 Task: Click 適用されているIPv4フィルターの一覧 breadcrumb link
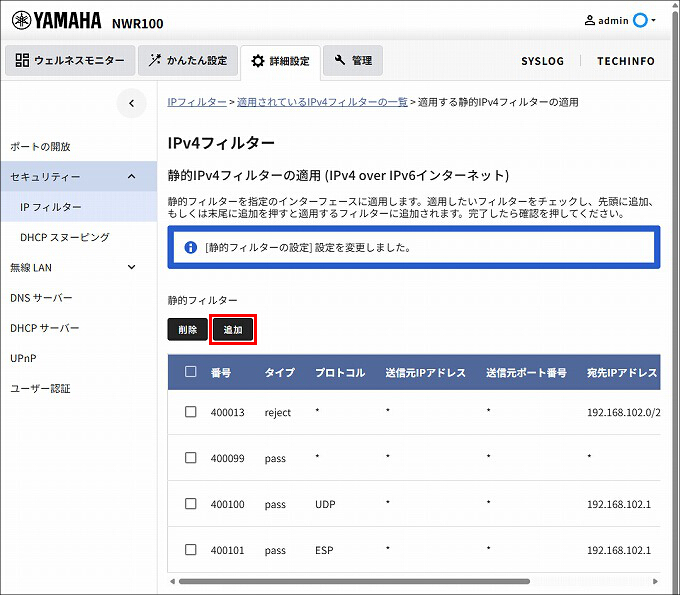322,102
